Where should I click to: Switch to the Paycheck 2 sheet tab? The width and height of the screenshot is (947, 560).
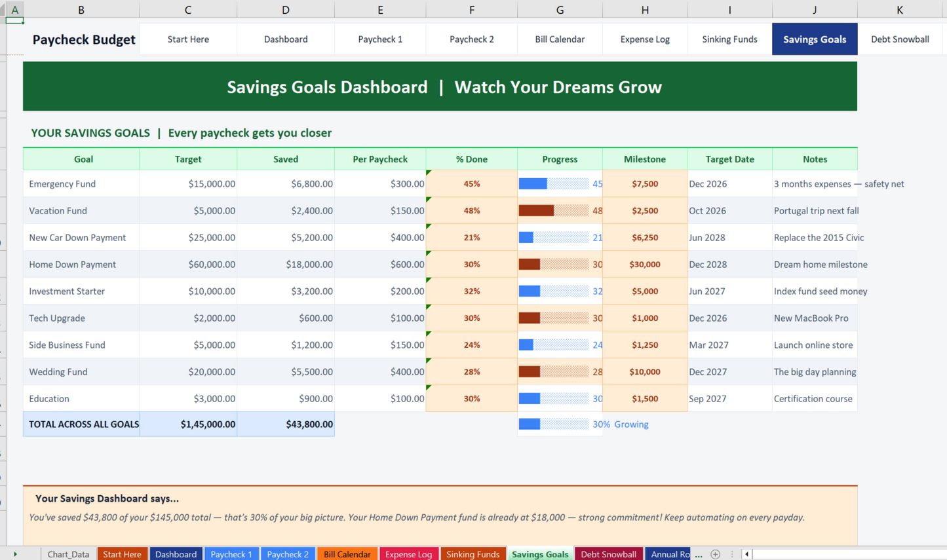tap(288, 554)
